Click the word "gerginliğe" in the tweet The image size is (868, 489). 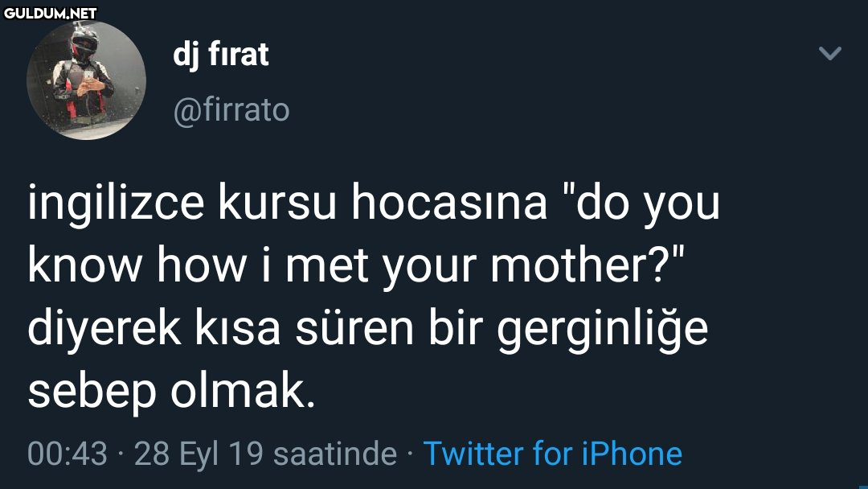click(x=603, y=331)
